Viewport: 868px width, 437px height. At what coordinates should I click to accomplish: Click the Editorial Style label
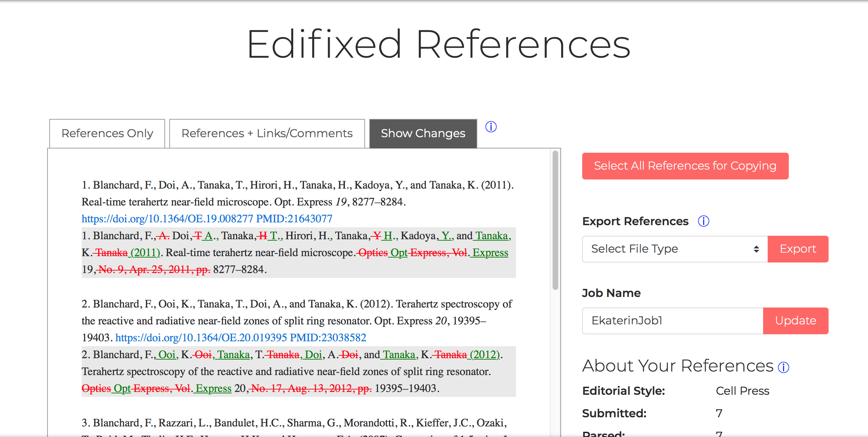[x=623, y=391]
